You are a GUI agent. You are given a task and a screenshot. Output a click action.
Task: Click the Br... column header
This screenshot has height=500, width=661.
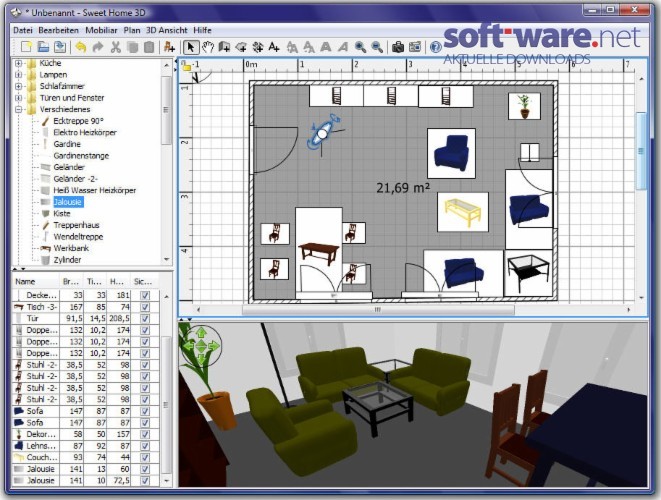coord(71,282)
